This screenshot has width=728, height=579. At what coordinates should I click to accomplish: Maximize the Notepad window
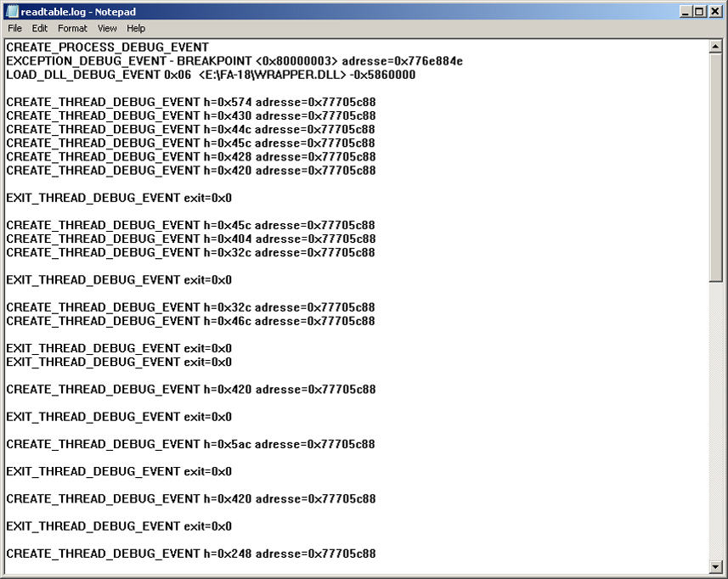[x=699, y=12]
